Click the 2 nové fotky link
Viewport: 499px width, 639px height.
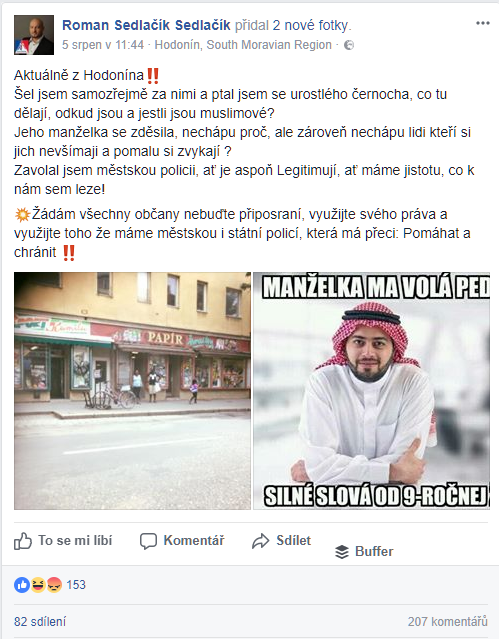coord(311,25)
